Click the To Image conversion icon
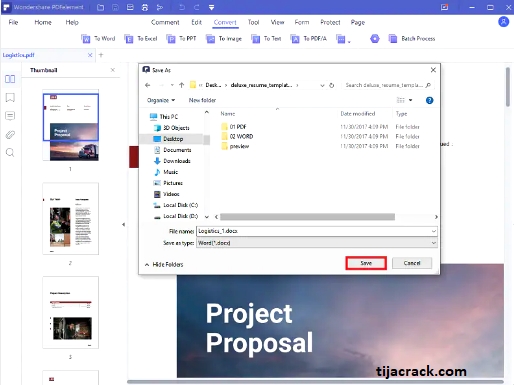Image resolution: width=514 pixels, height=385 pixels. pyautogui.click(x=210, y=39)
